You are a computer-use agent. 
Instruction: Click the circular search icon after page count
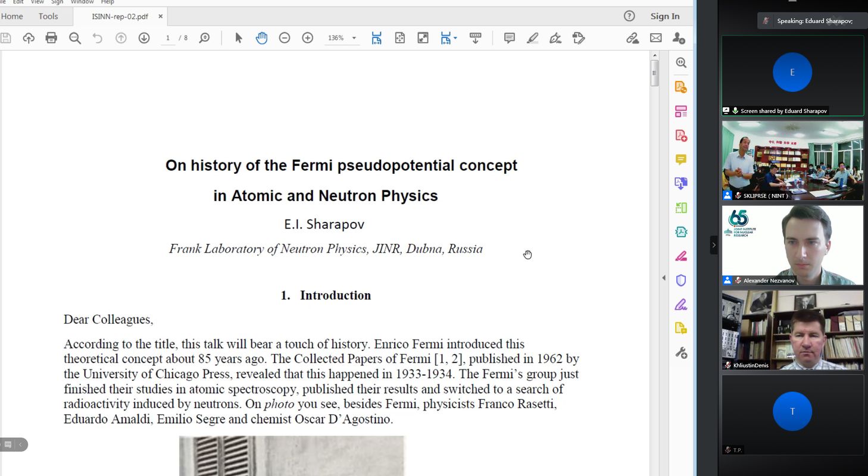[204, 38]
